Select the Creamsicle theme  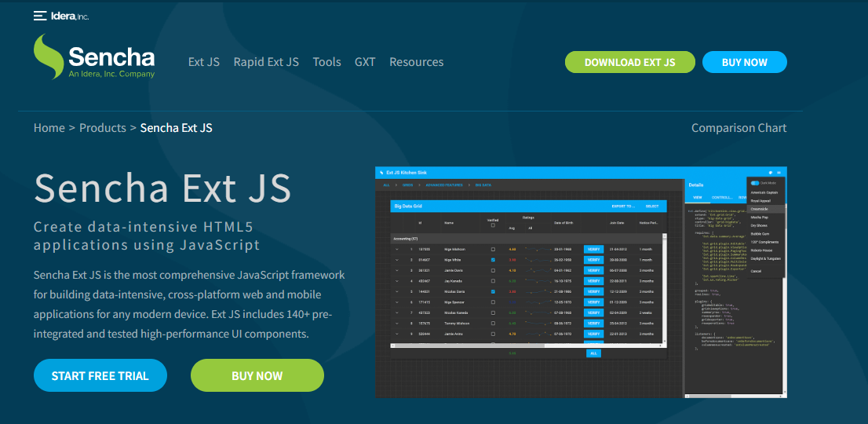click(x=765, y=209)
